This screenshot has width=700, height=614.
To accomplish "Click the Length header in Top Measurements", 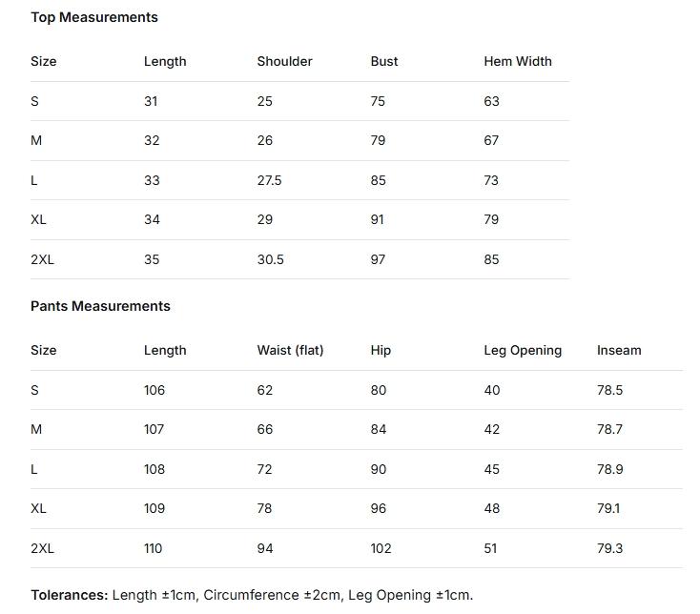I will tap(165, 61).
